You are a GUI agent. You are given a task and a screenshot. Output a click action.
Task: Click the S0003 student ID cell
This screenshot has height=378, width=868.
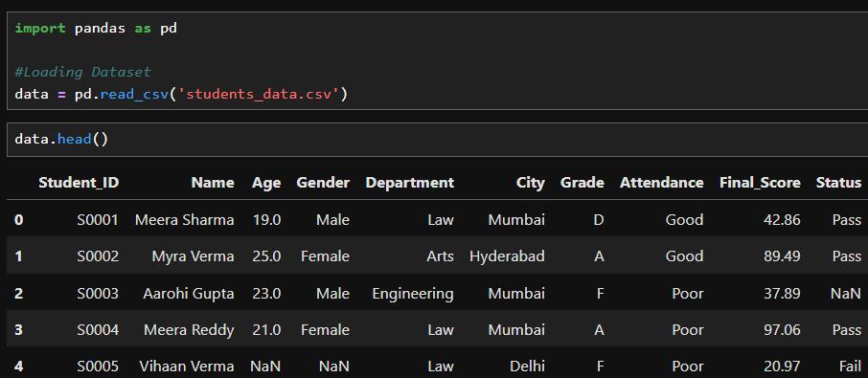coord(98,293)
